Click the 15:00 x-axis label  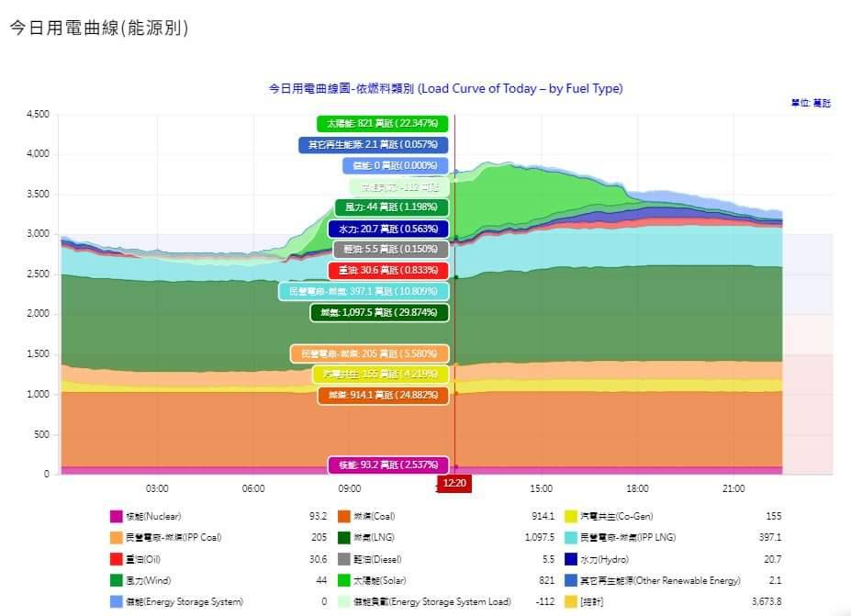(x=541, y=488)
